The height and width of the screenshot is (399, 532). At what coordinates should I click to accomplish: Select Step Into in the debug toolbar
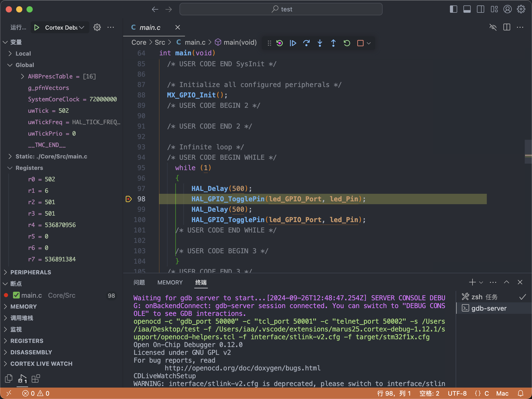320,43
